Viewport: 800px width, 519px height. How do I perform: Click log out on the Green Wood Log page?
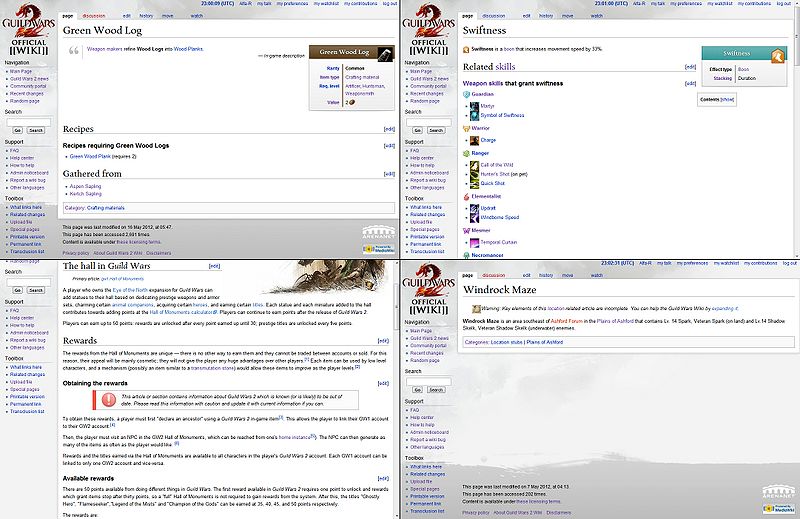tap(390, 4)
